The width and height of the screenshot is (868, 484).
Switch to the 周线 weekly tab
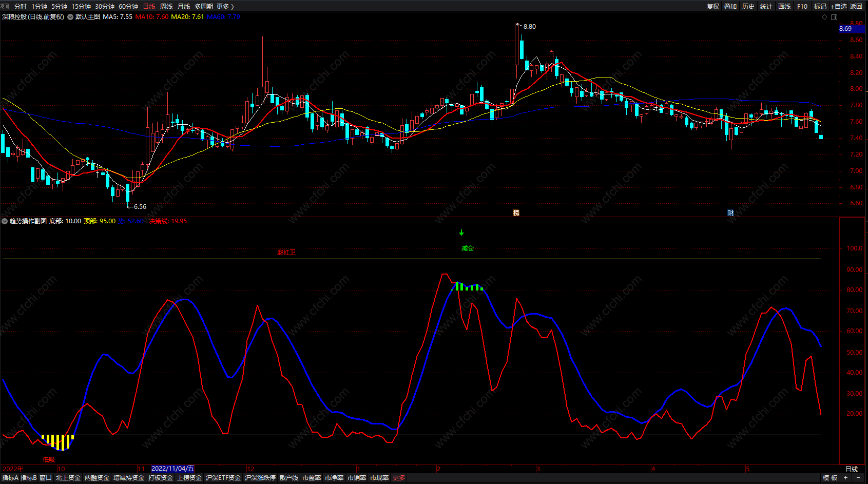pyautogui.click(x=166, y=6)
